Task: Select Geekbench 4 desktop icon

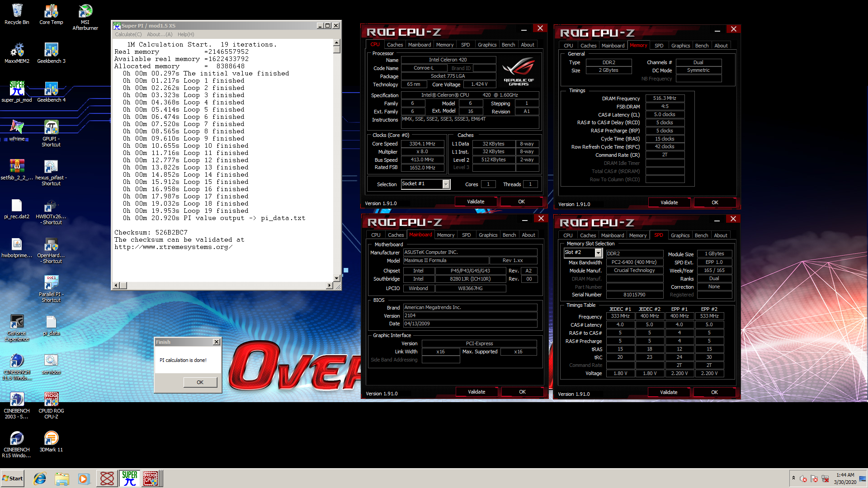Action: click(51, 92)
